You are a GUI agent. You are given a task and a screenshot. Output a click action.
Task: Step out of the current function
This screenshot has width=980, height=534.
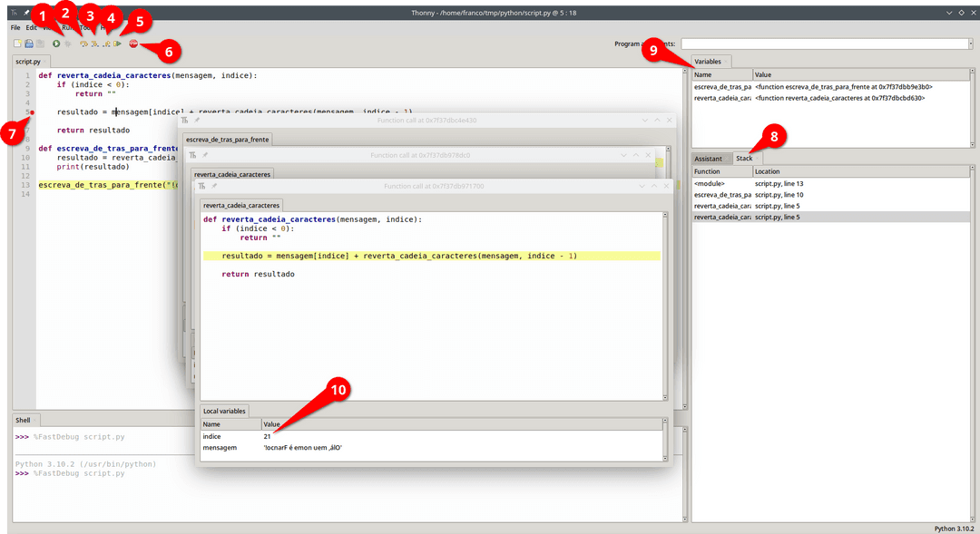coord(108,43)
